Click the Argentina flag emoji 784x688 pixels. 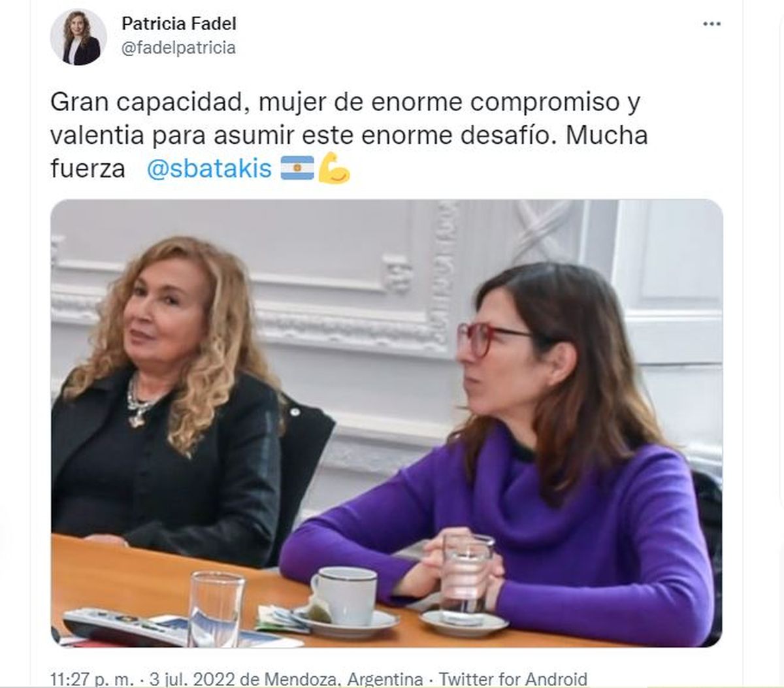pyautogui.click(x=297, y=168)
